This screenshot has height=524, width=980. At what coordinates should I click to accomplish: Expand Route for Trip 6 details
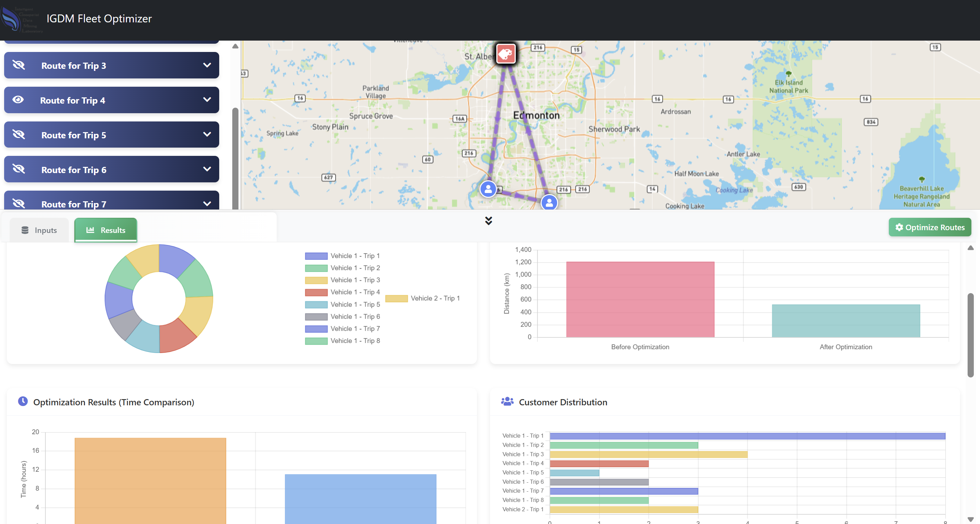coord(207,169)
